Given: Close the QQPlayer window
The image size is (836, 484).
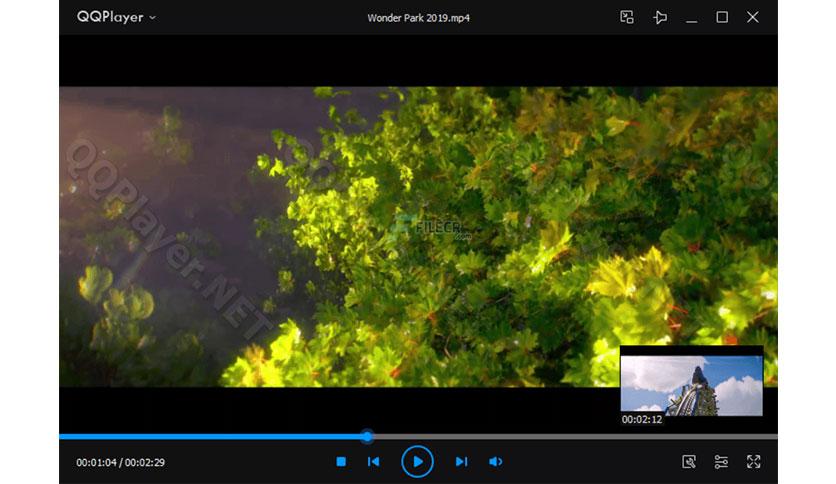Looking at the screenshot, I should [x=752, y=17].
